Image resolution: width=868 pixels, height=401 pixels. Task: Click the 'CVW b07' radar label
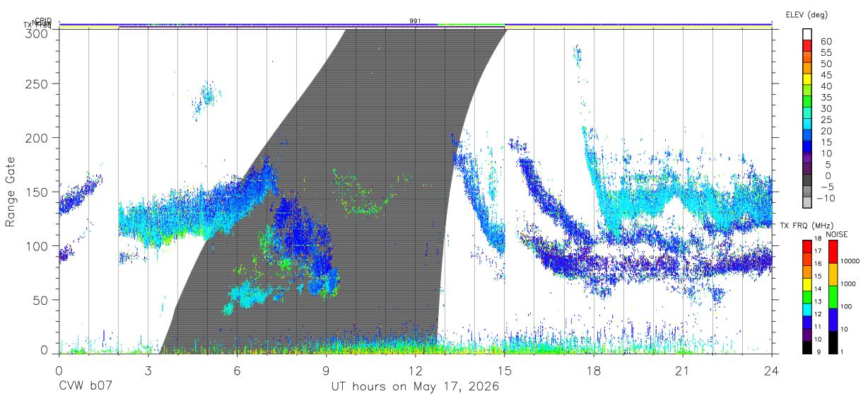(x=86, y=387)
